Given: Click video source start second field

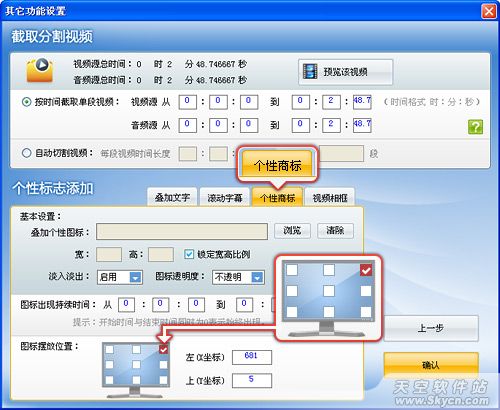Looking at the screenshot, I should [249, 102].
